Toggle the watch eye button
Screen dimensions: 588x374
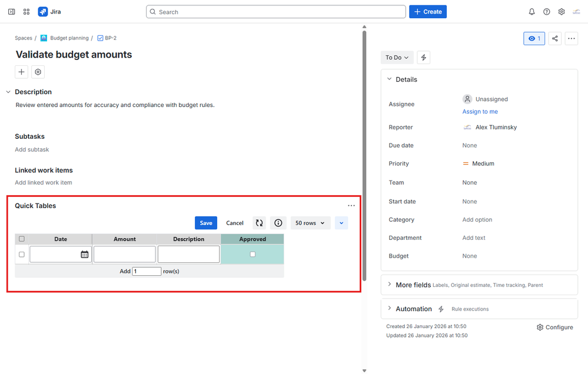[x=534, y=38]
